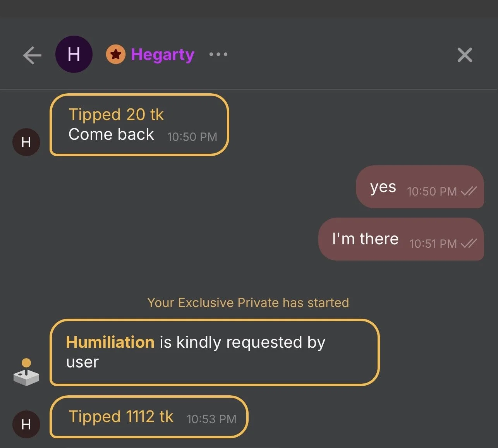
Task: Click the avatar beside "Come back" message
Action: pos(26,142)
